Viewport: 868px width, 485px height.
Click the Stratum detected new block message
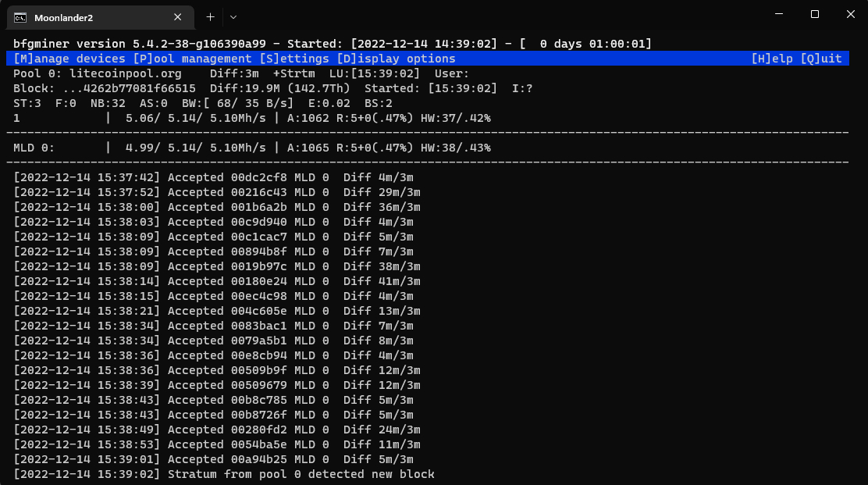(x=224, y=475)
